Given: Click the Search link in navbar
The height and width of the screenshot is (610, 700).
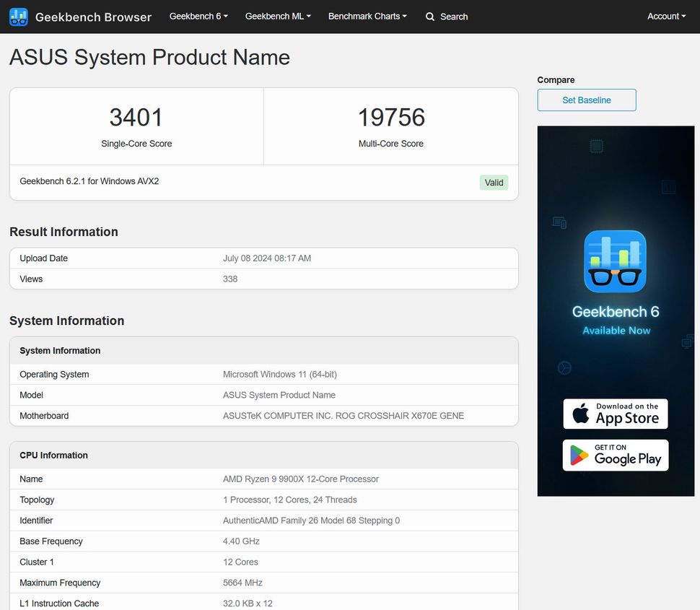Looking at the screenshot, I should tap(454, 17).
